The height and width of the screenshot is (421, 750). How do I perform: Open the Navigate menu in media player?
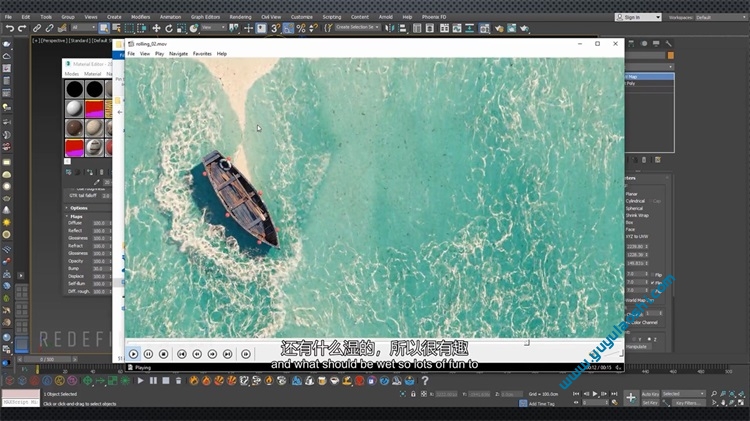click(x=178, y=54)
